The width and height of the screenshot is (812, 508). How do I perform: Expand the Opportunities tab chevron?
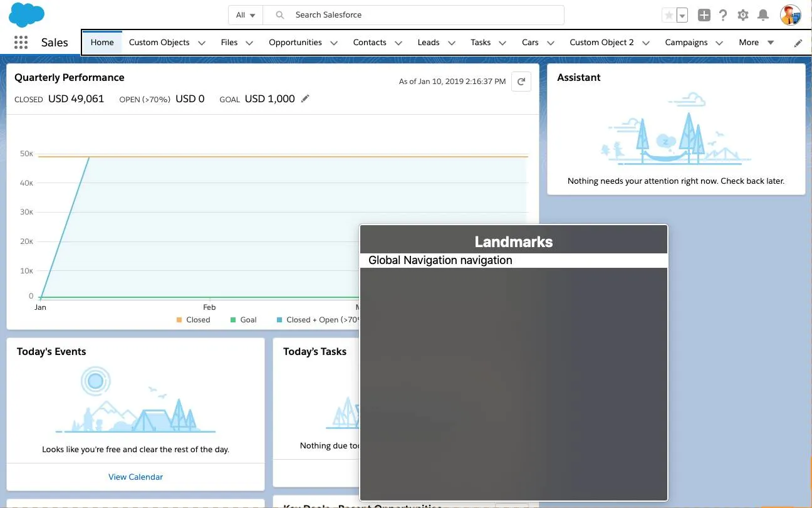334,43
